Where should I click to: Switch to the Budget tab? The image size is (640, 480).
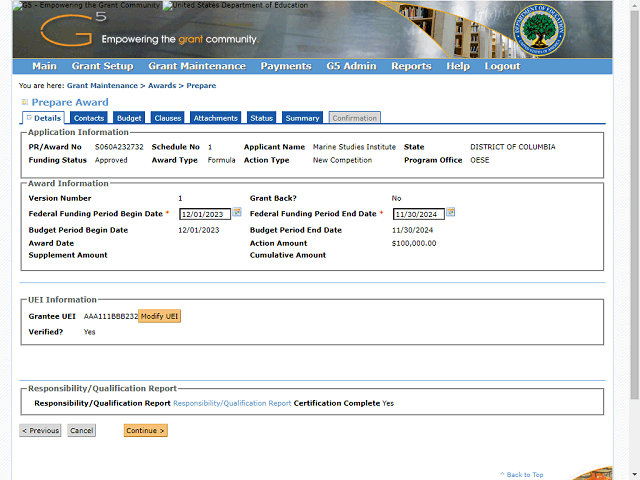pos(129,118)
